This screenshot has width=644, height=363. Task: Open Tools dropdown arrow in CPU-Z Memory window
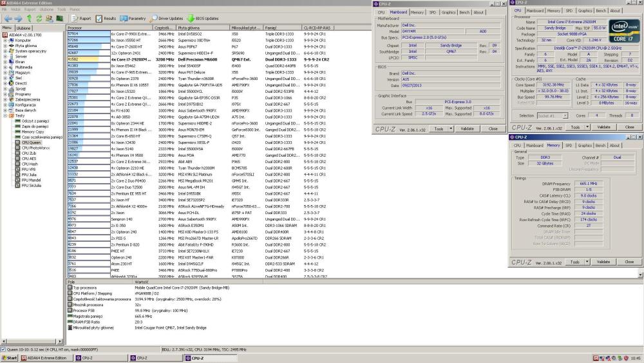pyautogui.click(x=587, y=262)
